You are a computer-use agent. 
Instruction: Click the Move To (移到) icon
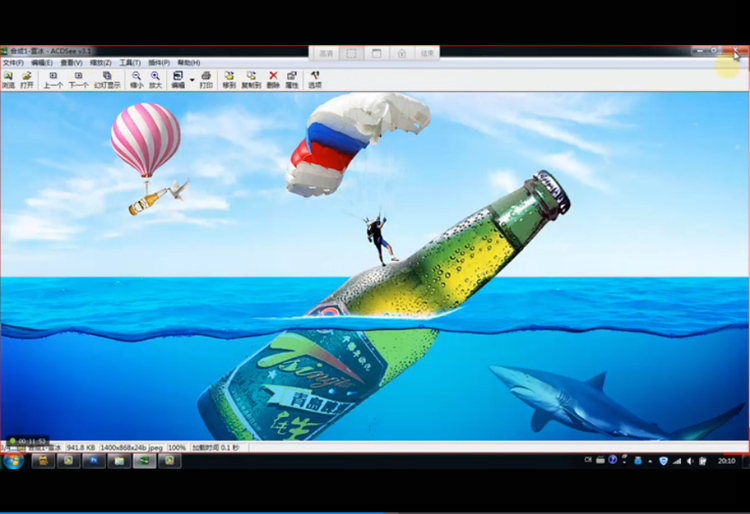pos(229,80)
